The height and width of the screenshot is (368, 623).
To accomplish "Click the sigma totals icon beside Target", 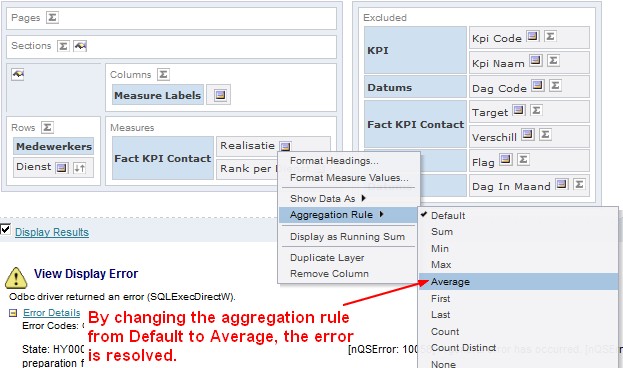I will (x=536, y=110).
